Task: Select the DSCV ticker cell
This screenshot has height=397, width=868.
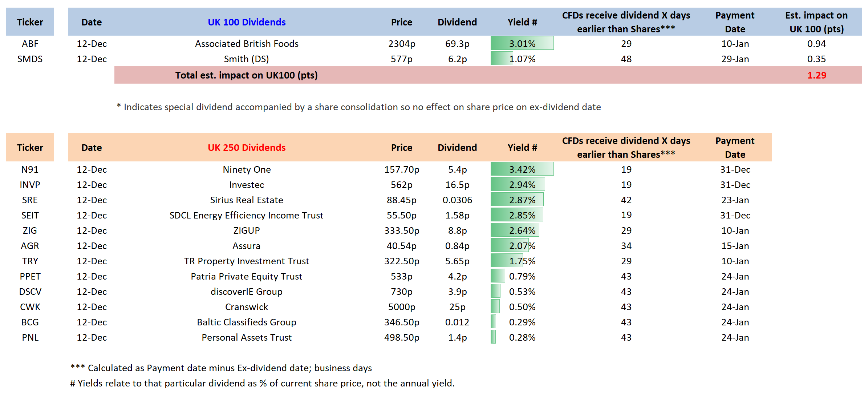Action: click(30, 292)
